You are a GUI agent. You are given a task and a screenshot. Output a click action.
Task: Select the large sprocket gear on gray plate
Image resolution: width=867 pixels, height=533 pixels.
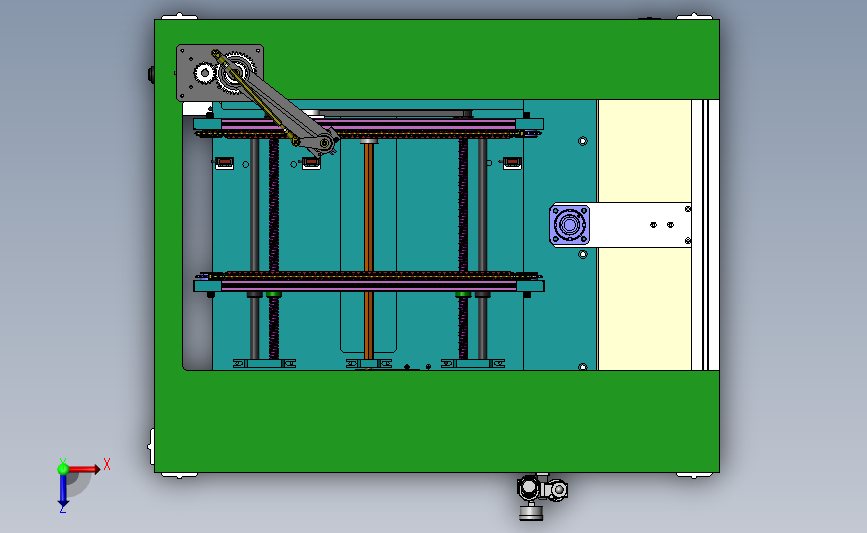(x=236, y=72)
